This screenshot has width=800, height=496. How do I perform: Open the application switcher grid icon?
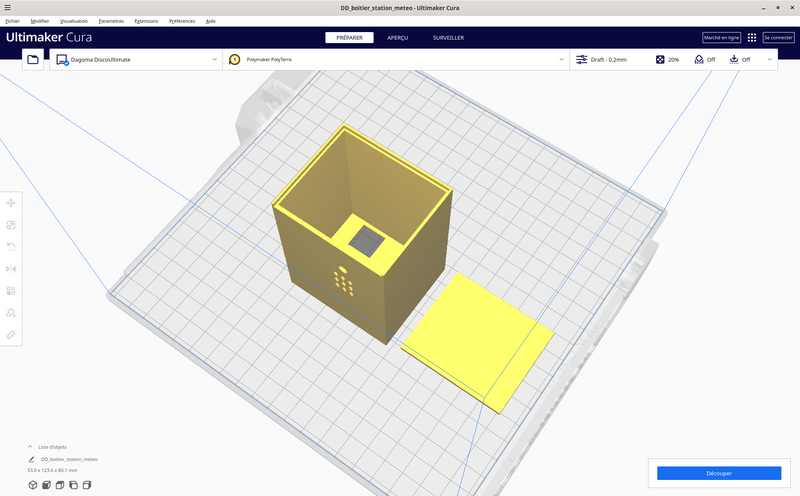[x=752, y=38]
